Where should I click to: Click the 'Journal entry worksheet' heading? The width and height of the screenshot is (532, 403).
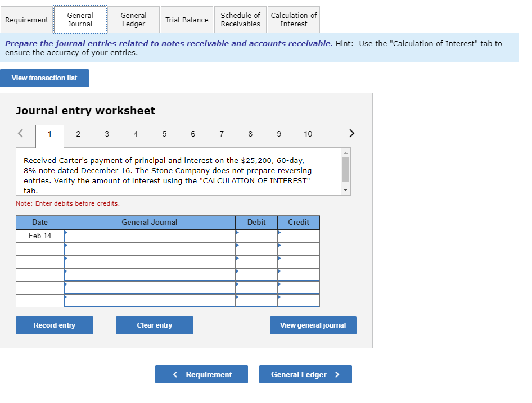click(85, 111)
